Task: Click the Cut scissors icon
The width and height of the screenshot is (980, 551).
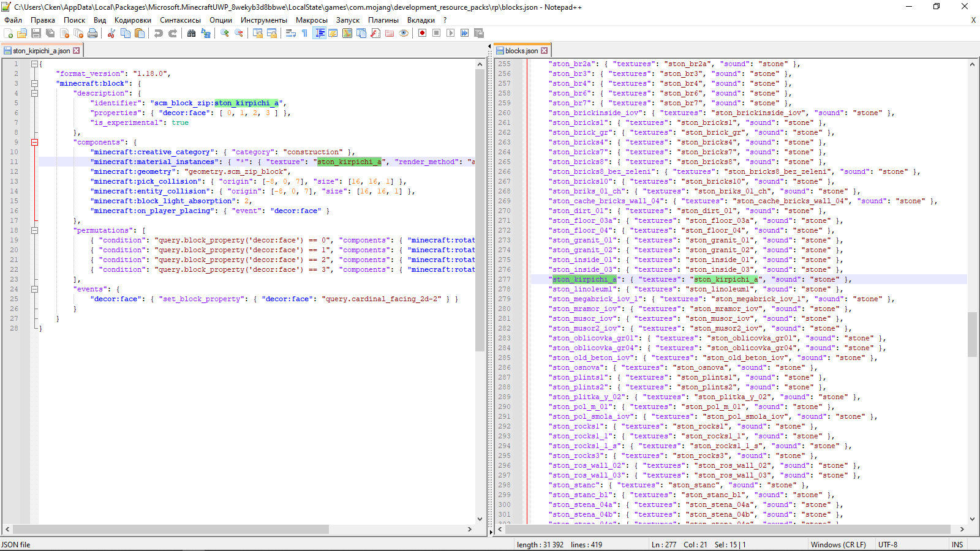Action: click(x=111, y=33)
